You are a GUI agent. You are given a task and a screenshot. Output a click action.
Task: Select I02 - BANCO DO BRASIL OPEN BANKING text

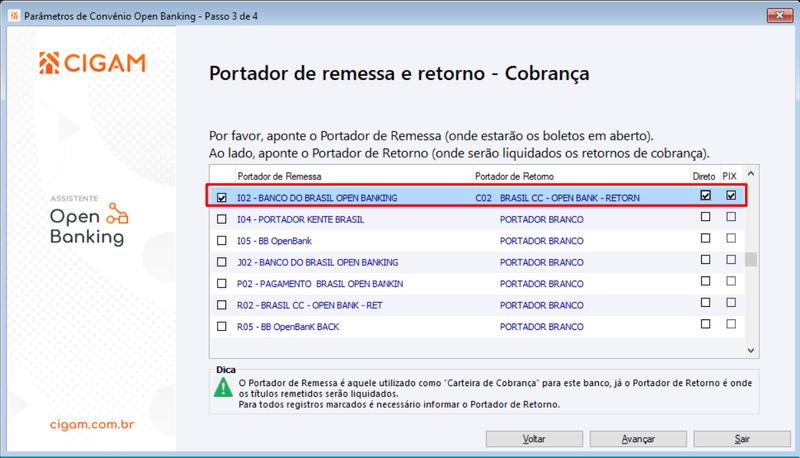(x=317, y=198)
